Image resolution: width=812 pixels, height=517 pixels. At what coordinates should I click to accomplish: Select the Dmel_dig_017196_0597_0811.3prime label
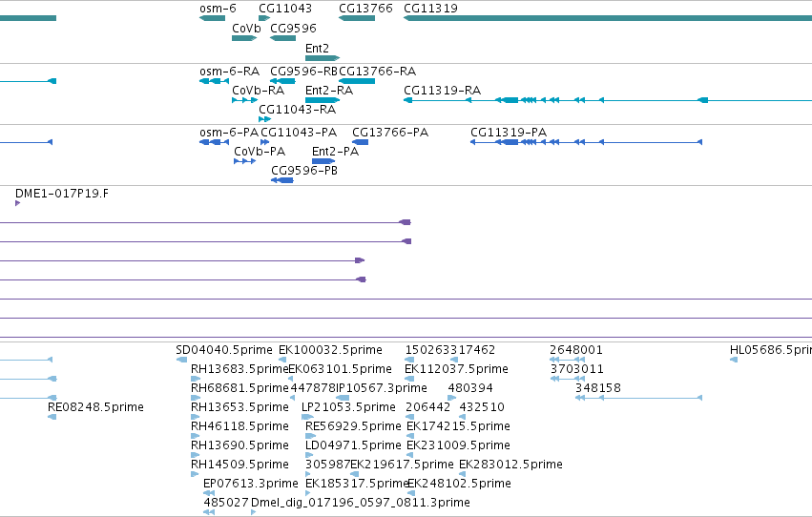pyautogui.click(x=361, y=503)
